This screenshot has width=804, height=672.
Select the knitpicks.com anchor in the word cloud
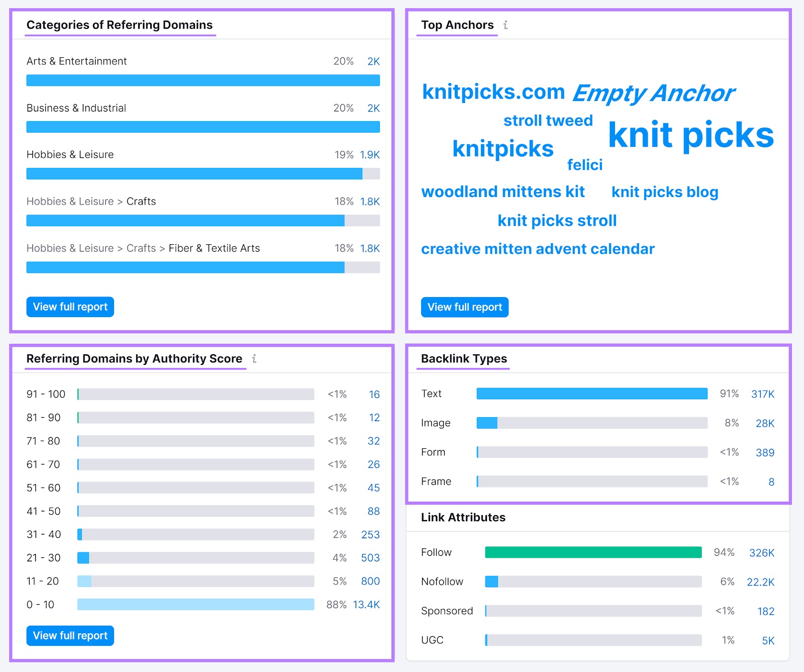(x=494, y=91)
